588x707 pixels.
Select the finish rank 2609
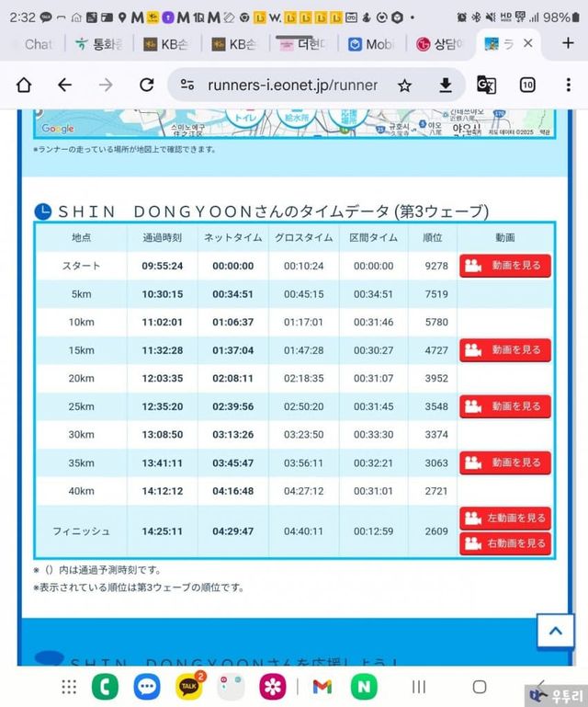coord(436,531)
